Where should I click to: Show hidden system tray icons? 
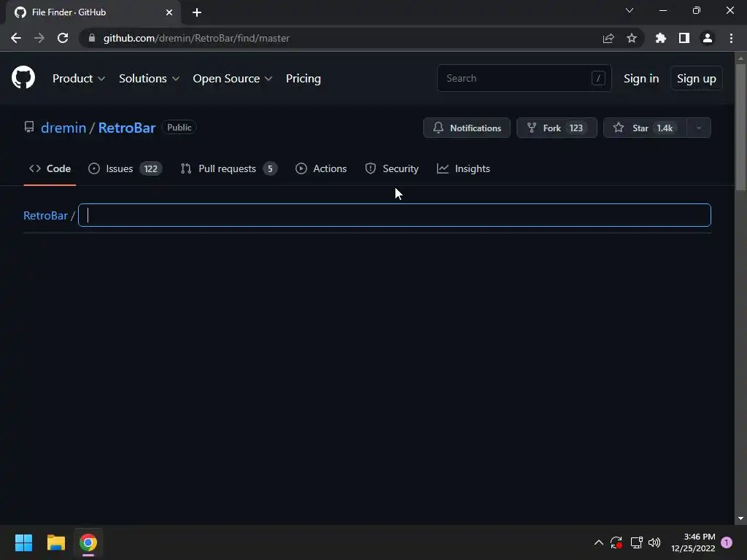598,542
